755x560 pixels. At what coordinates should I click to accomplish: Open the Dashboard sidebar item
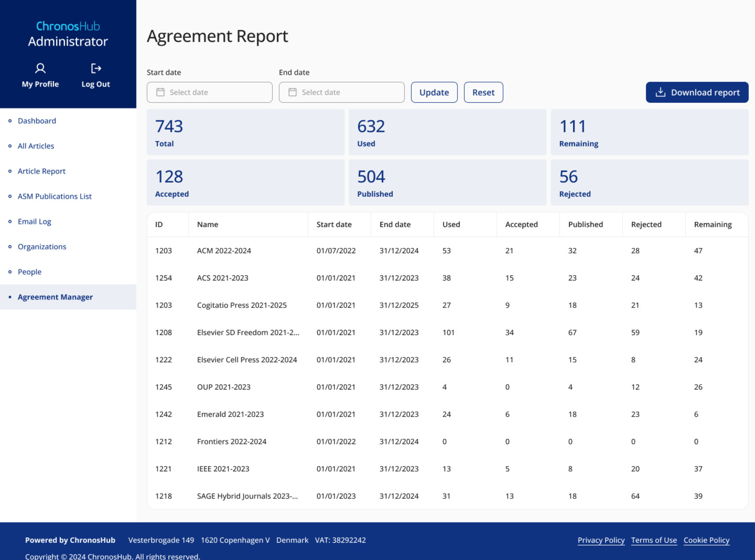[x=37, y=121]
